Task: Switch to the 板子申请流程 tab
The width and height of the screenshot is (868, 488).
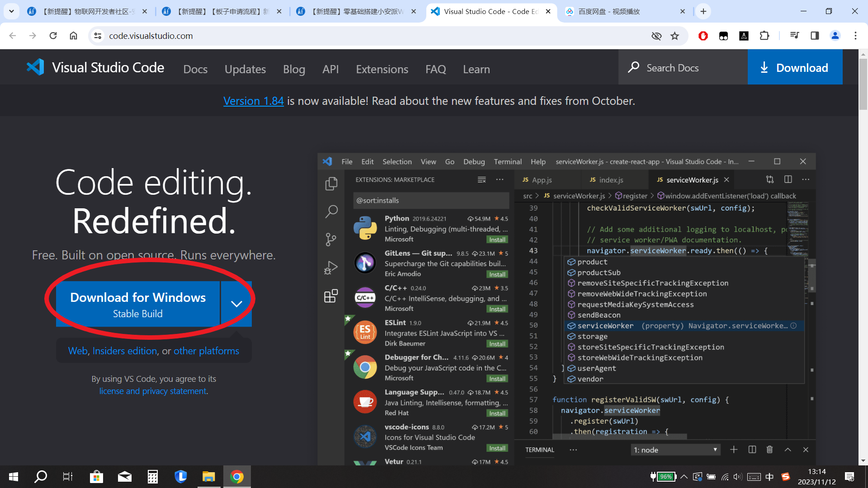Action: point(222,11)
